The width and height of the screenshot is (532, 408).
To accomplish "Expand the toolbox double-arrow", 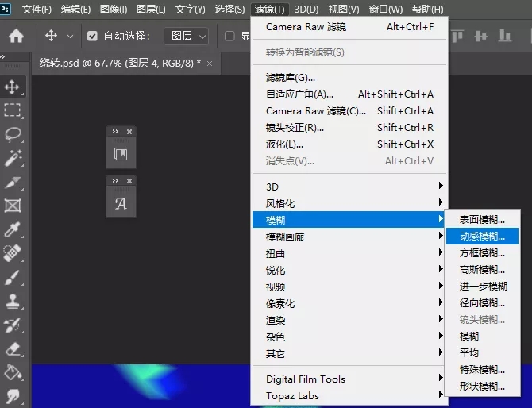I will click(x=2, y=56).
